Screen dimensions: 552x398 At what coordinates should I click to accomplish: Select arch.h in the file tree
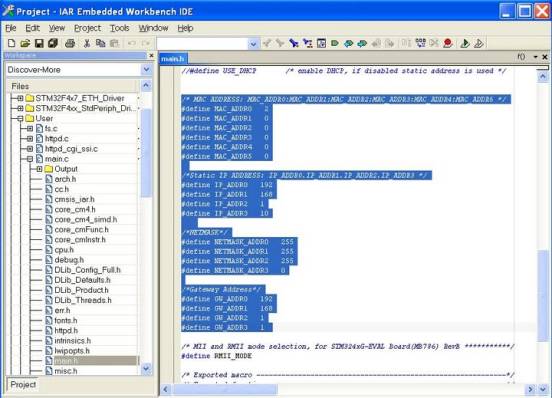pyautogui.click(x=65, y=179)
